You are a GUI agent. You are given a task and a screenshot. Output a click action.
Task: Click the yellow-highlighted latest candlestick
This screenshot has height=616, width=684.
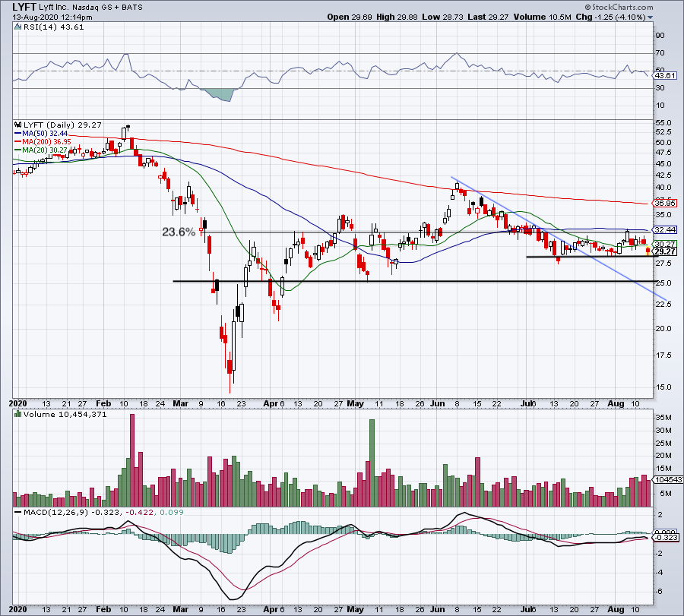click(x=648, y=251)
